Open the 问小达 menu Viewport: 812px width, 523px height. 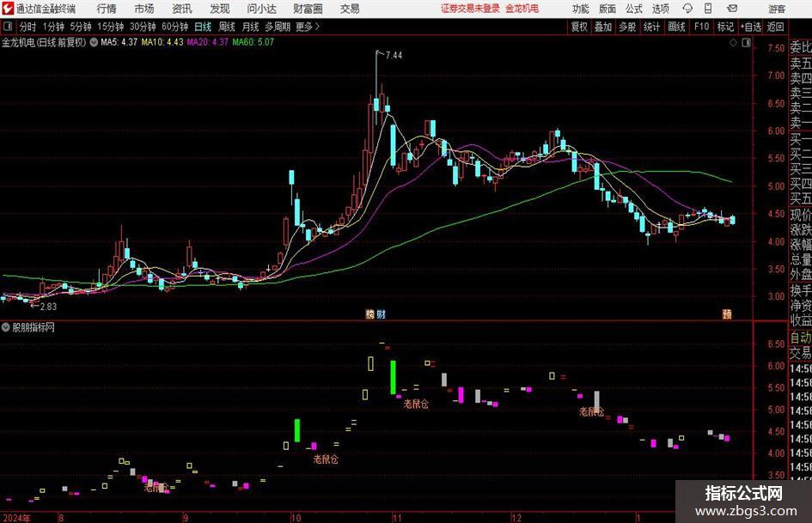(261, 9)
